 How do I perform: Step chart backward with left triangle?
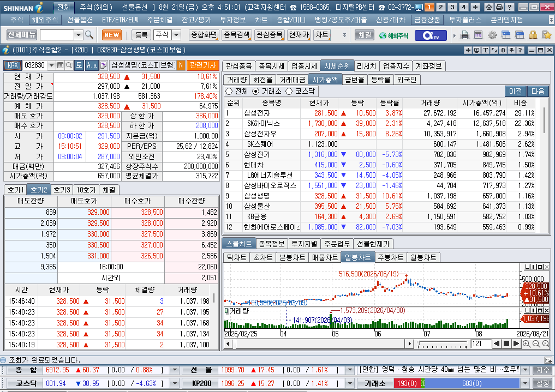[x=497, y=343]
